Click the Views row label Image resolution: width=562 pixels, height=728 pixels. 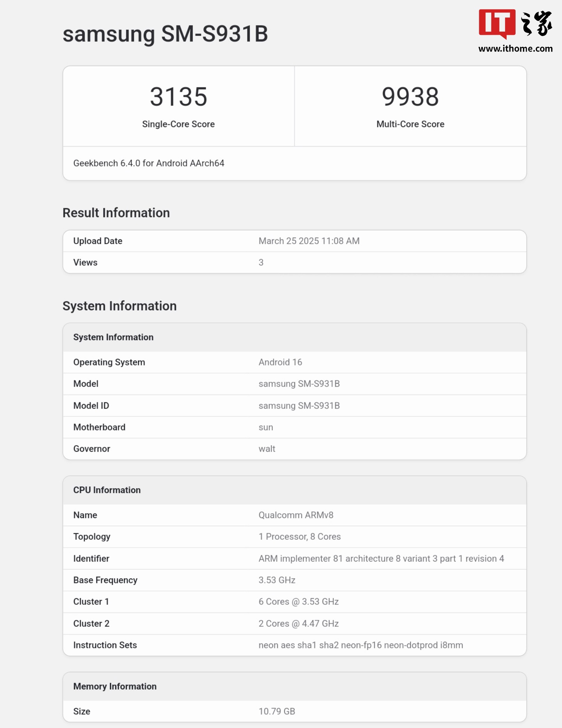coord(85,262)
